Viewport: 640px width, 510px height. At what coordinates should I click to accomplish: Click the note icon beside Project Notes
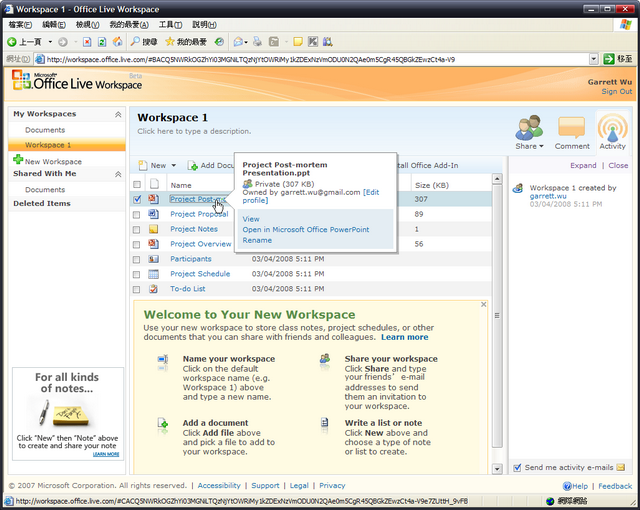click(x=153, y=229)
